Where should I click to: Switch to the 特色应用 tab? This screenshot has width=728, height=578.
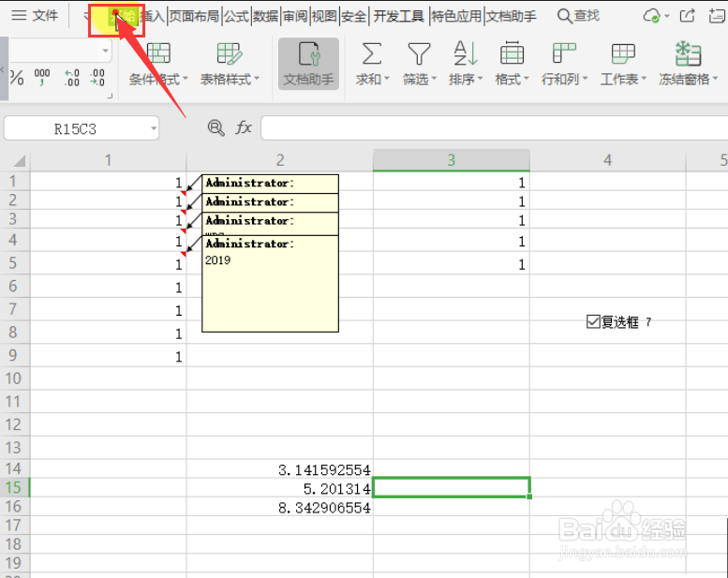[456, 16]
